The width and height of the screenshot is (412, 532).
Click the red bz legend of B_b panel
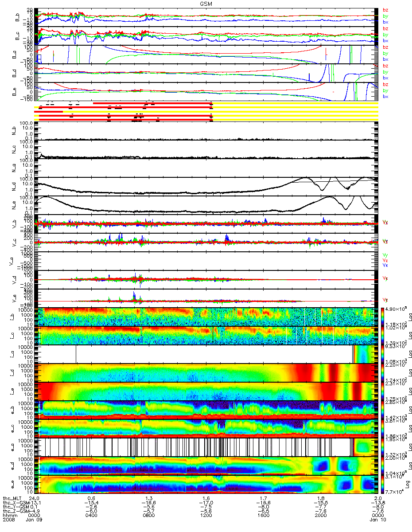point(385,10)
